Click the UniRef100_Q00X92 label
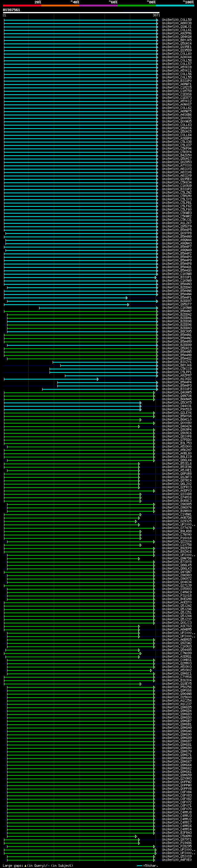The height and width of the screenshot is (868, 197). [177, 118]
